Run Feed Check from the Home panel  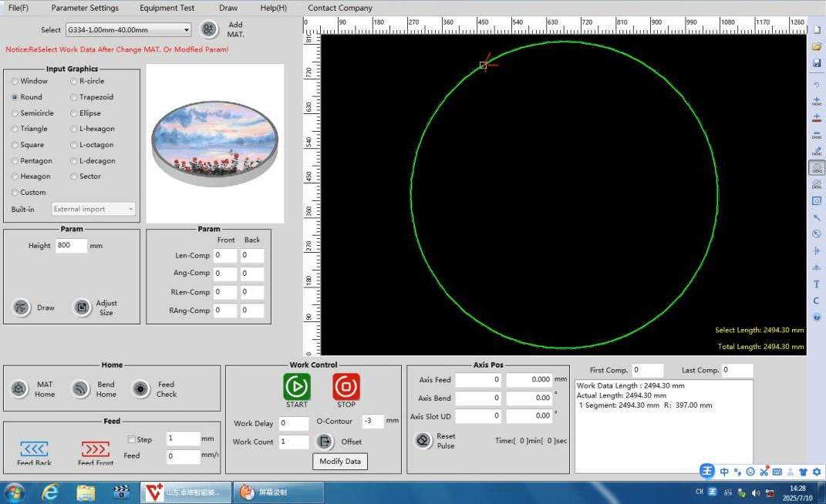tap(140, 389)
